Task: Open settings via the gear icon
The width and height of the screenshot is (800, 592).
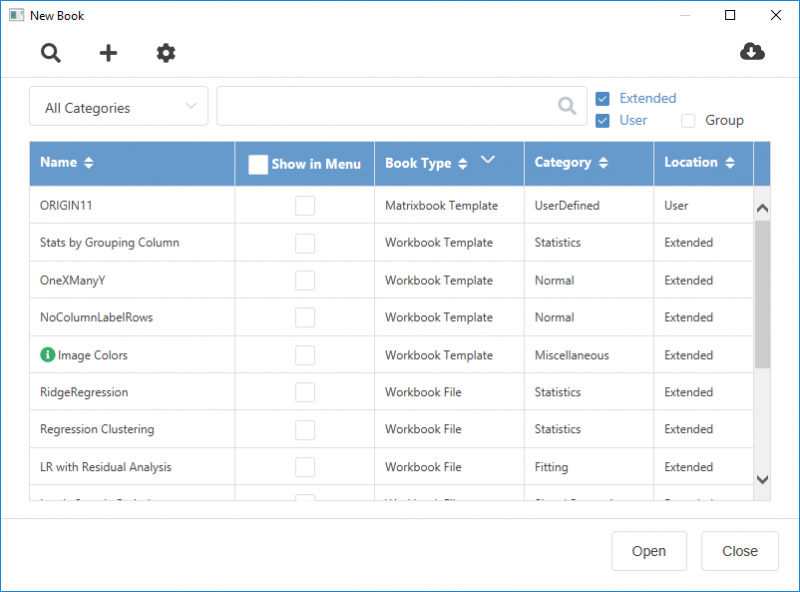Action: click(166, 53)
